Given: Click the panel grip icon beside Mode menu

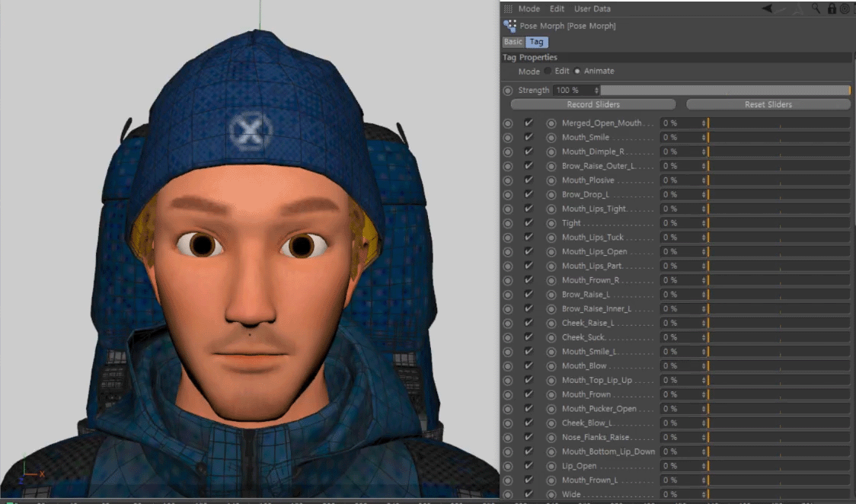Looking at the screenshot, I should 508,8.
